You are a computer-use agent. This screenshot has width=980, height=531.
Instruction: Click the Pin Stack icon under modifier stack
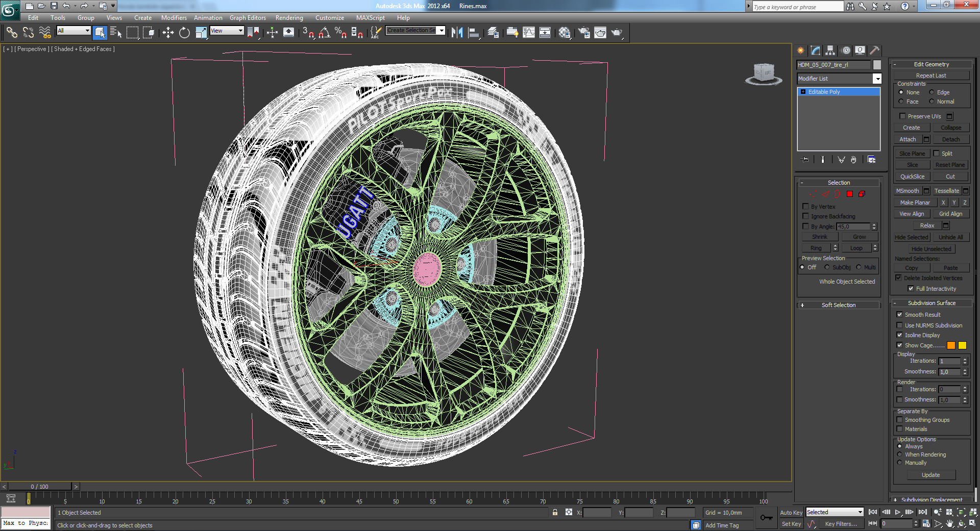805,160
